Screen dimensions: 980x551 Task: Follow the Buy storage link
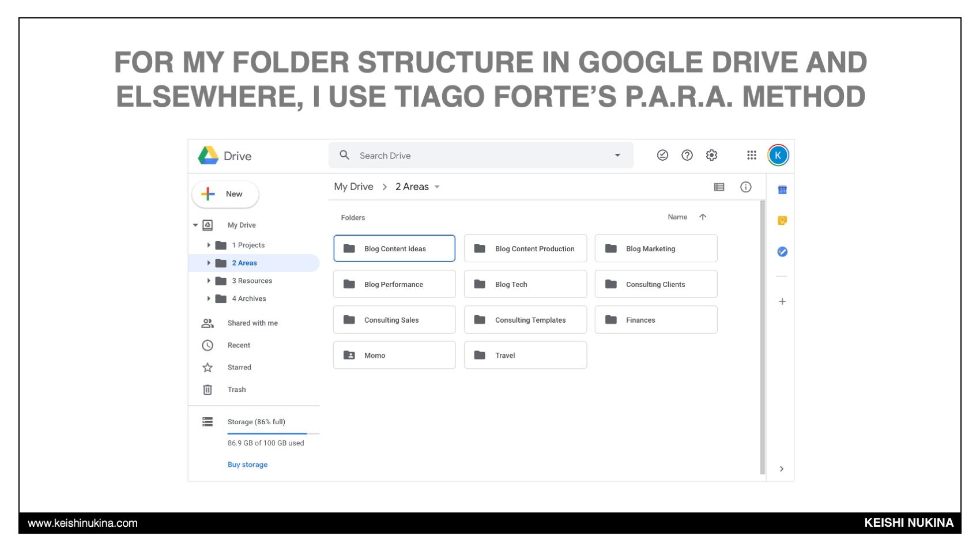coord(247,465)
